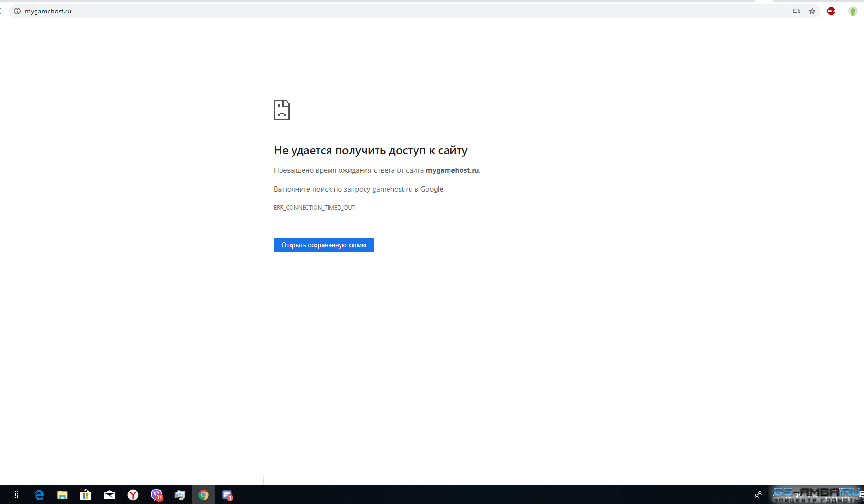The height and width of the screenshot is (504, 864).
Task: Bookmark this page with the star icon
Action: 812,11
